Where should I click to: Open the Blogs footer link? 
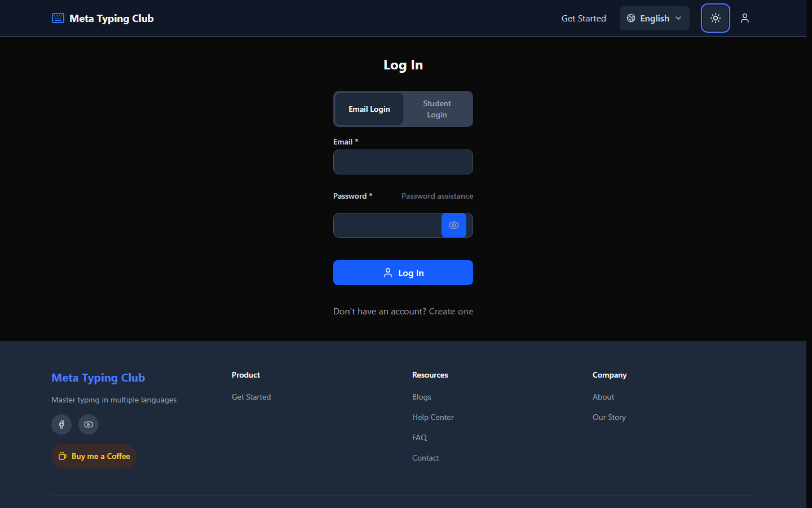tap(422, 397)
